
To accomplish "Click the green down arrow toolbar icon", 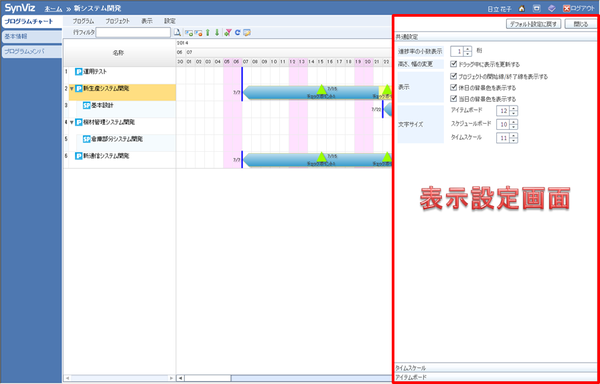I will [217, 33].
